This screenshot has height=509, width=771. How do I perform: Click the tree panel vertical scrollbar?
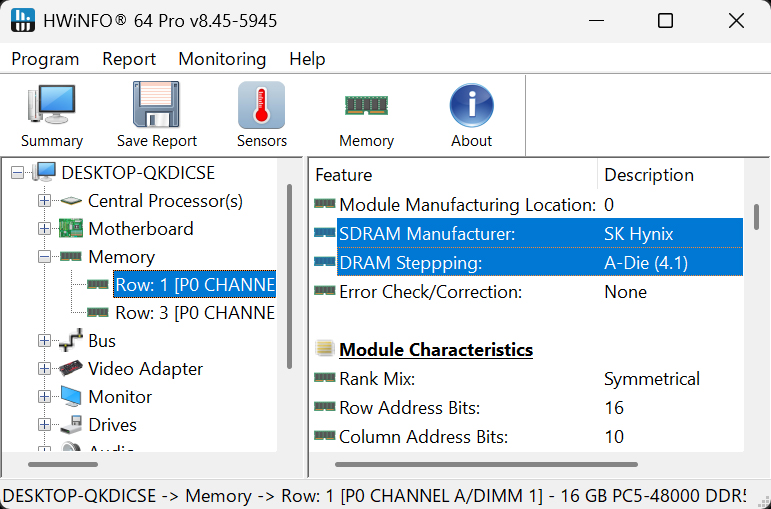(x=289, y=276)
